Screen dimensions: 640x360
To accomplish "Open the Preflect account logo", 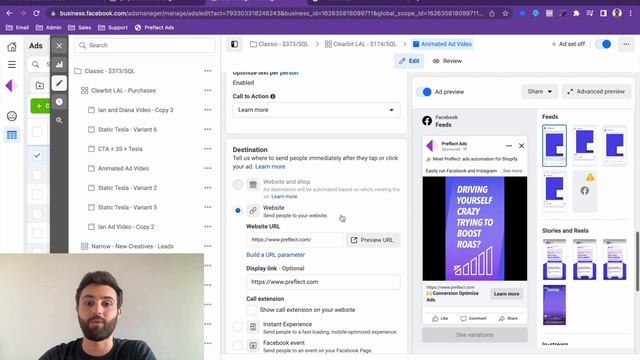I will [11, 86].
